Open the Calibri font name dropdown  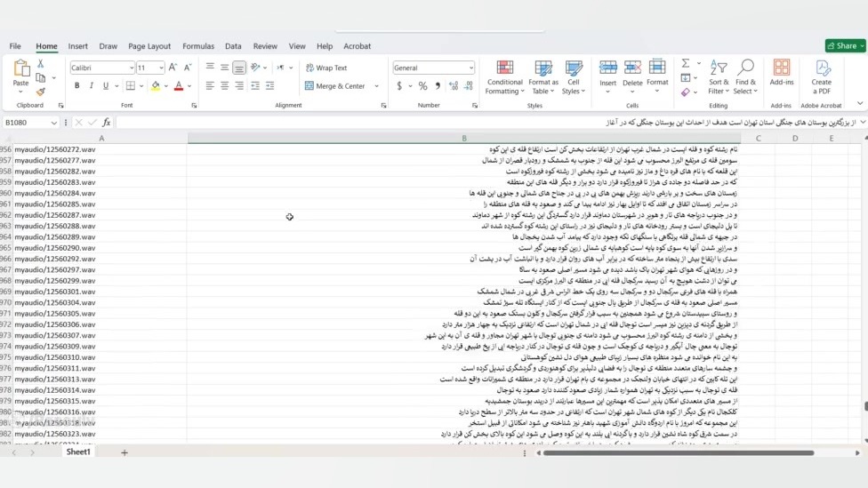click(132, 68)
